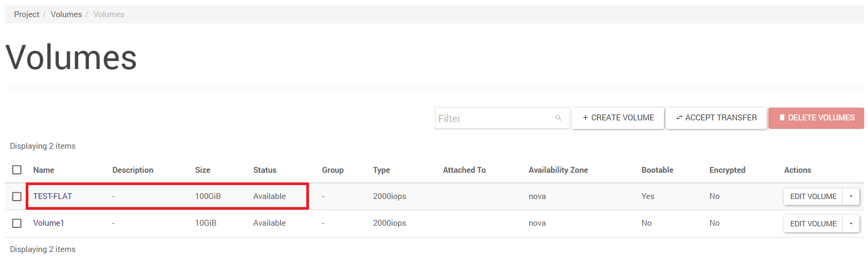Expand actions dropdown for TEST-FLAT volume
The image size is (868, 260).
click(x=851, y=196)
